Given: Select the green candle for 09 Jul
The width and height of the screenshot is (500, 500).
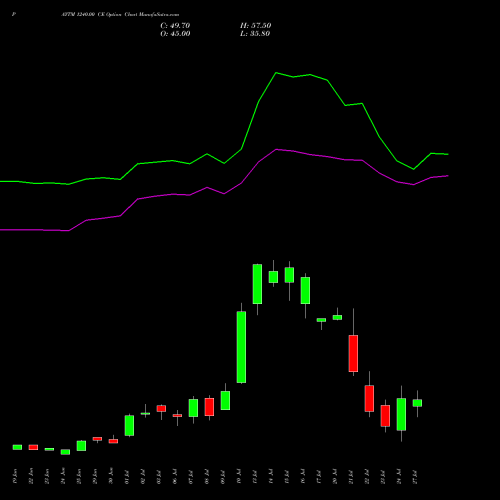Looking at the screenshot, I should tap(225, 400).
